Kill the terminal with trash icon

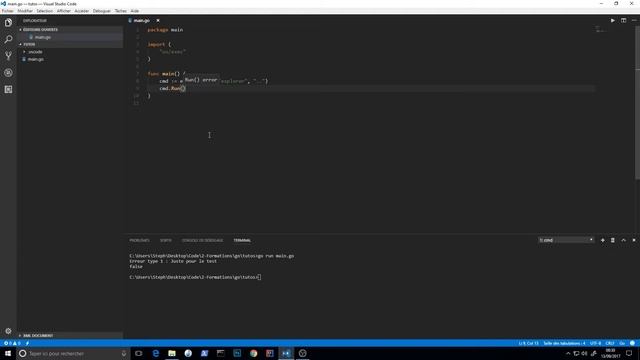(613, 240)
